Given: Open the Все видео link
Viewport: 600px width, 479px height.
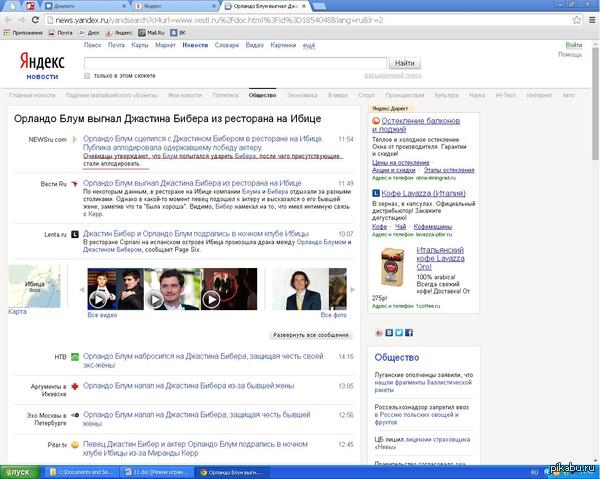Looking at the screenshot, I should tap(102, 315).
